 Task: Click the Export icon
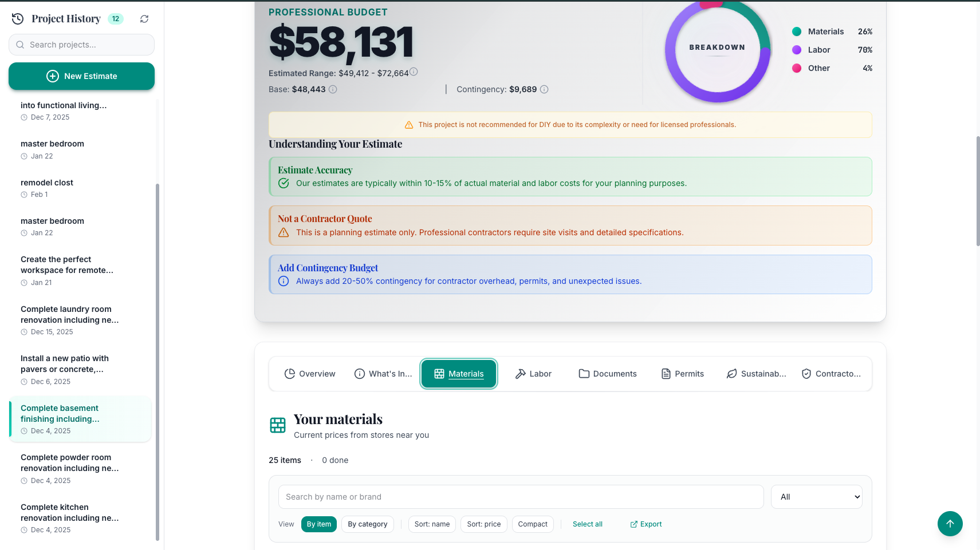click(634, 524)
